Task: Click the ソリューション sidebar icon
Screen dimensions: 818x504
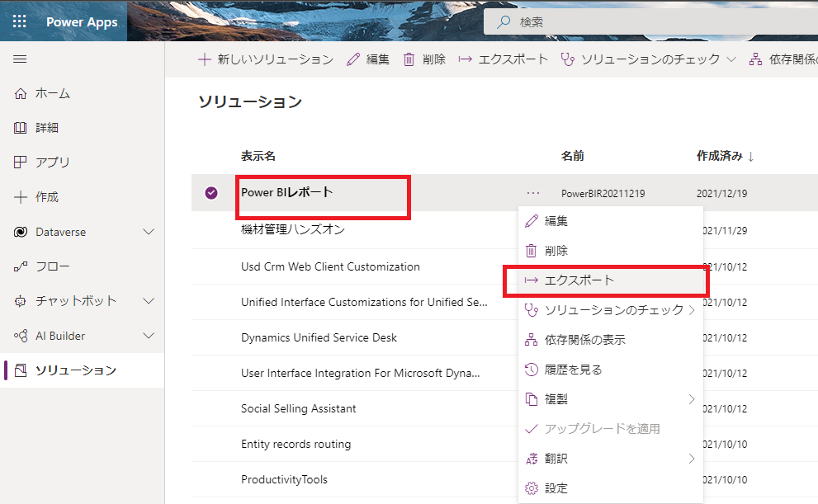Action: [21, 370]
